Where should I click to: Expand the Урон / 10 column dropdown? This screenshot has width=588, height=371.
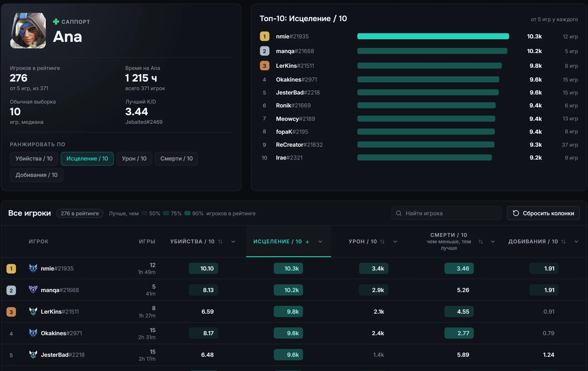[x=395, y=241]
